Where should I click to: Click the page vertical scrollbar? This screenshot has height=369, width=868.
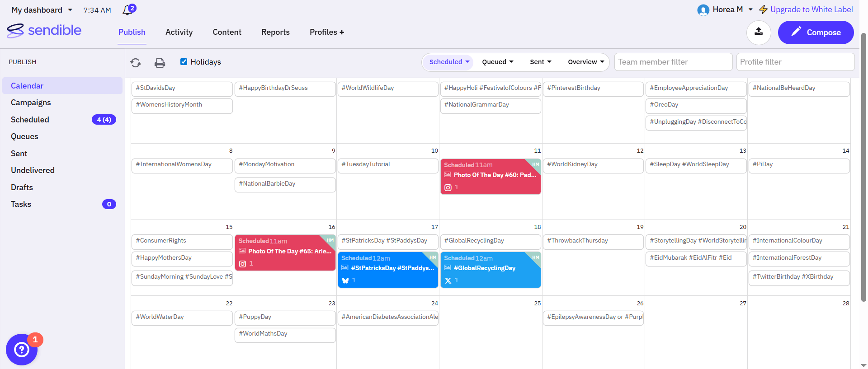(863, 167)
